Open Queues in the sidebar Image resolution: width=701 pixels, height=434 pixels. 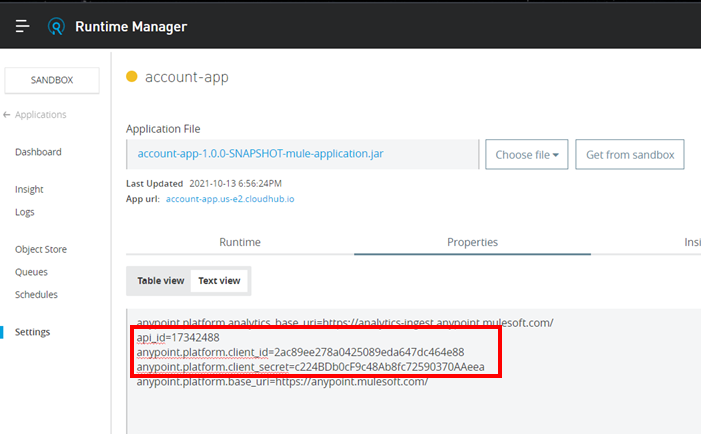pos(31,272)
